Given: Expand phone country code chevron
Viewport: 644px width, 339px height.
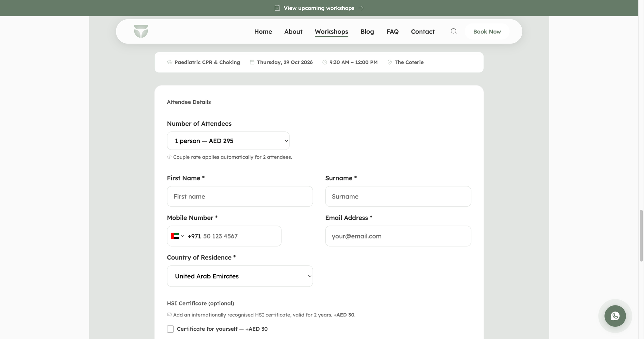Looking at the screenshot, I should tap(183, 236).
